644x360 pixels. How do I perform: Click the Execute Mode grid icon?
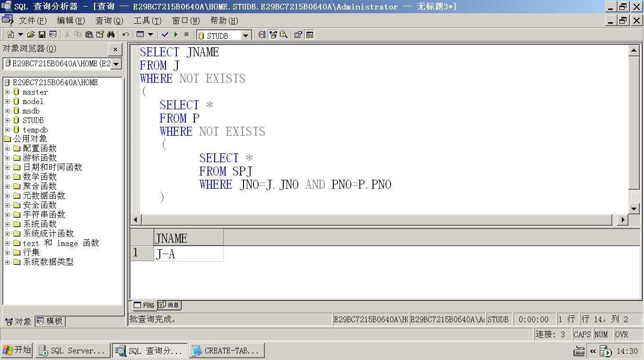(140, 35)
